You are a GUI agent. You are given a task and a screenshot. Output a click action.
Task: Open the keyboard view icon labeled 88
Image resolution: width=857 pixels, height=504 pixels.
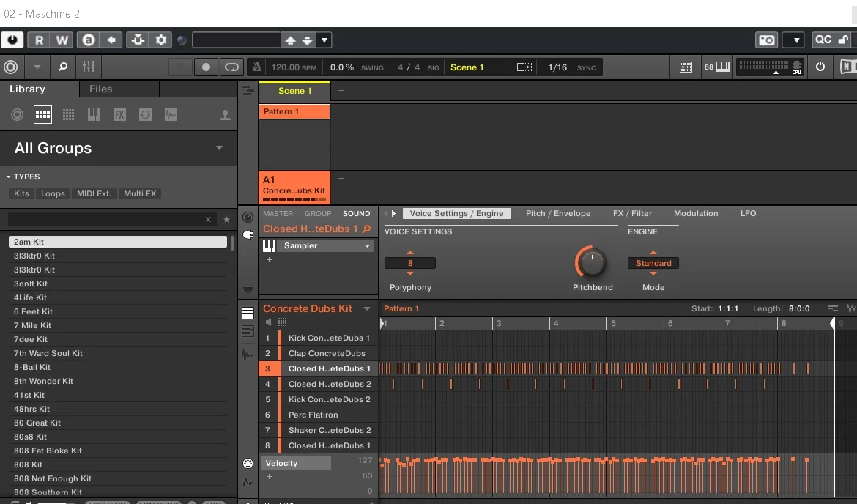716,67
